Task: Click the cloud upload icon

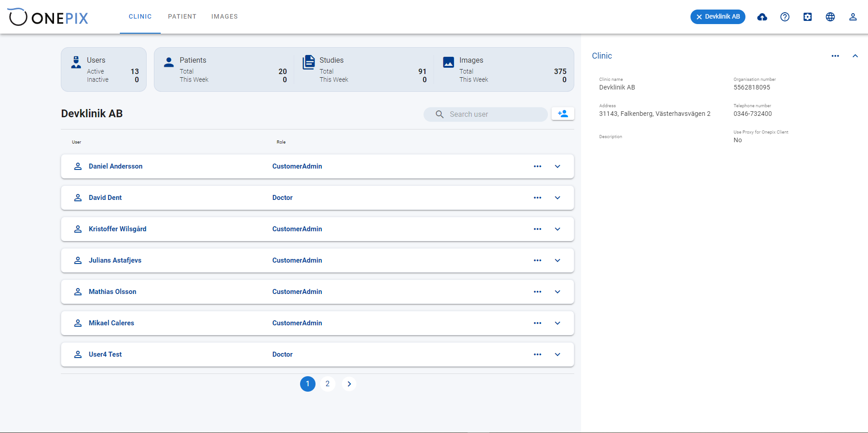Action: [762, 17]
